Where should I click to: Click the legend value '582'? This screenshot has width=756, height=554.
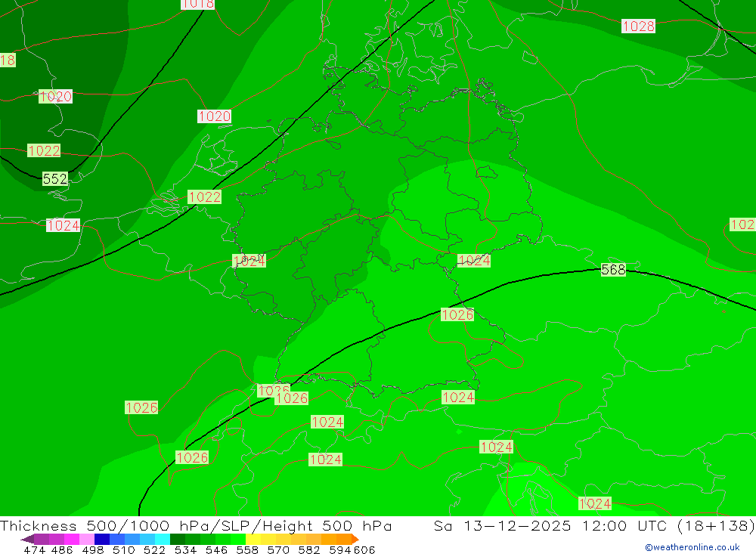pyautogui.click(x=308, y=549)
